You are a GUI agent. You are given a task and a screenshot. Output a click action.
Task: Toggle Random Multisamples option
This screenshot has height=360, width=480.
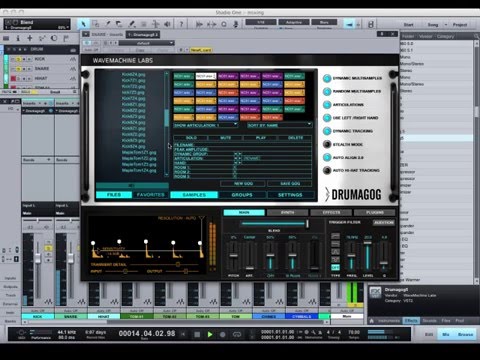[x=327, y=91]
